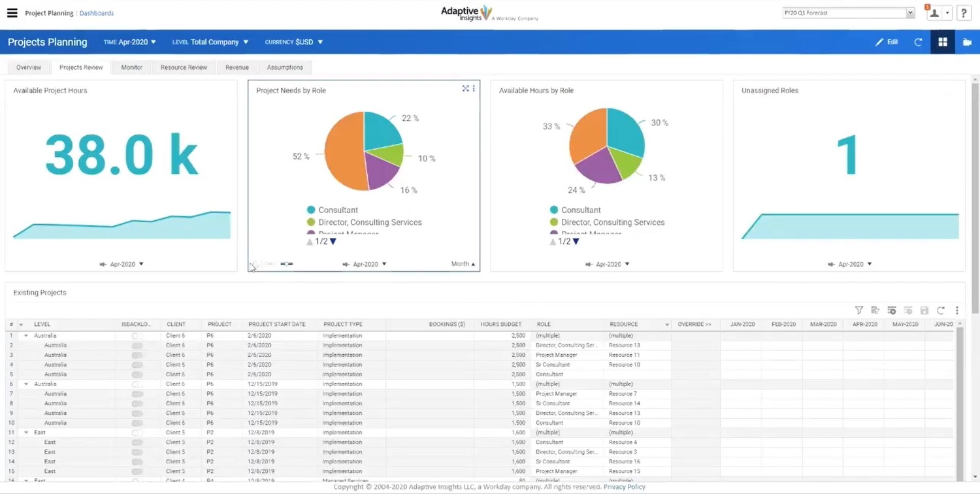Open the filter icon above Existing Projects
980x494 pixels.
point(859,310)
